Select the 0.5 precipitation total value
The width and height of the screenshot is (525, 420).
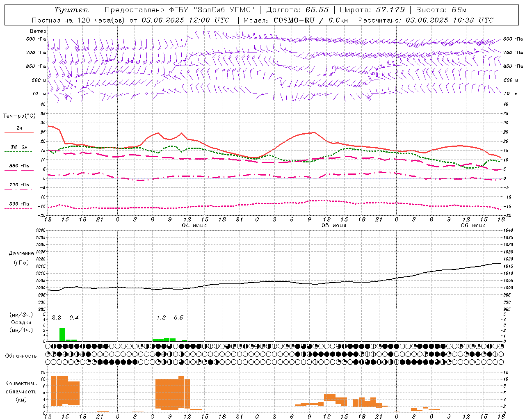[x=178, y=317]
